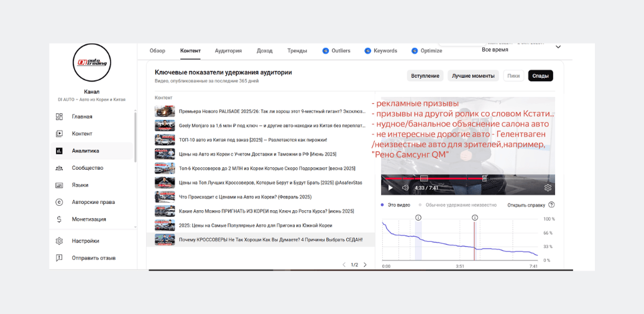Open Монетизация dollar icon section
Screen dimensions: 644x314
59,219
